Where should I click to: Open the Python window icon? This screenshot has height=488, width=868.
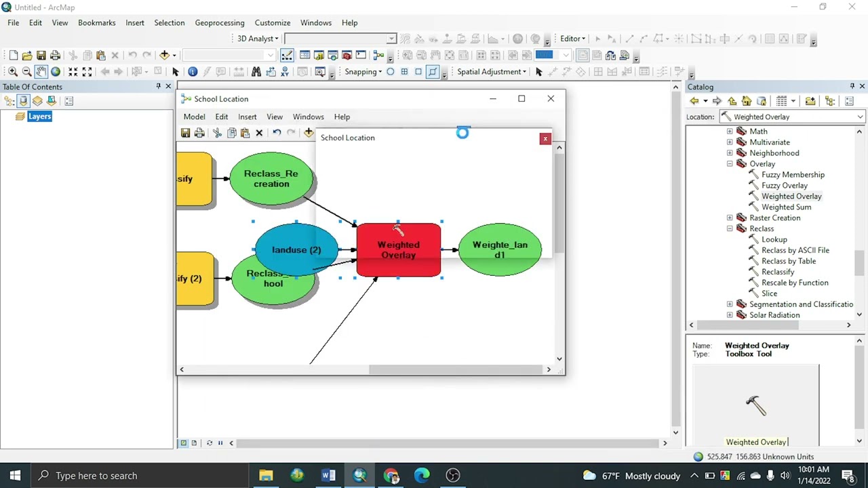(x=361, y=55)
